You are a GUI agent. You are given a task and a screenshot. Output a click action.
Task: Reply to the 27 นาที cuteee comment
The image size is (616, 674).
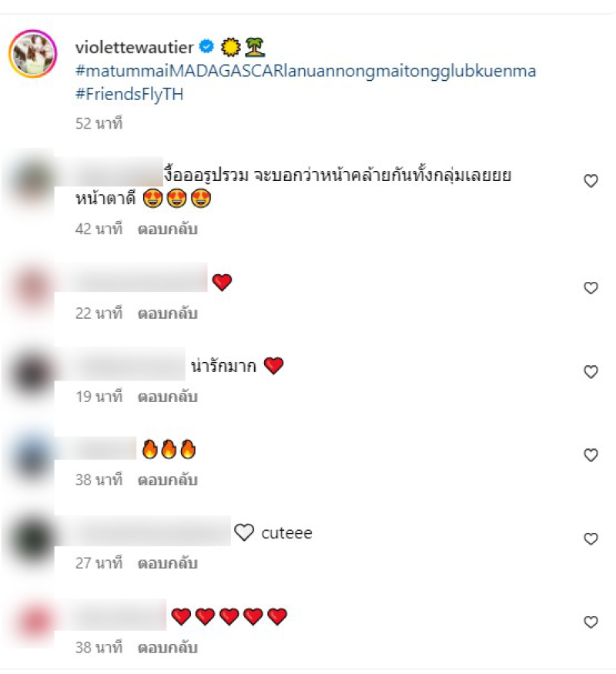pyautogui.click(x=168, y=564)
